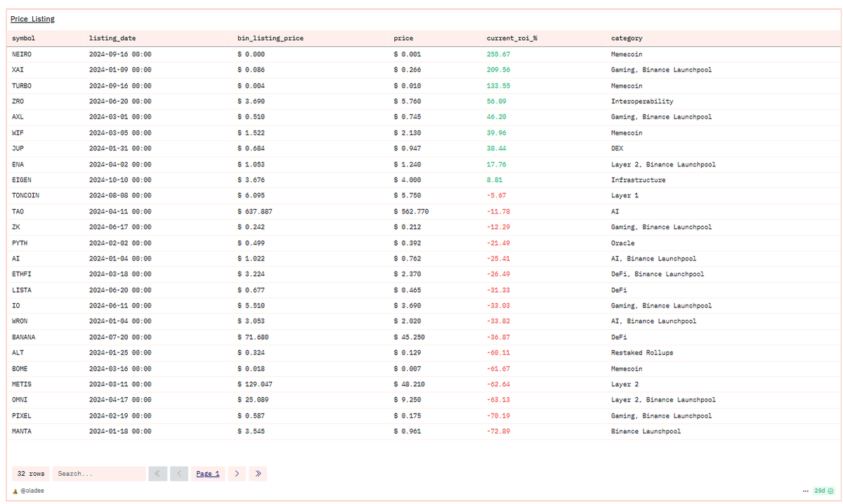
Task: Select the TURBO symbol cell
Action: point(22,86)
